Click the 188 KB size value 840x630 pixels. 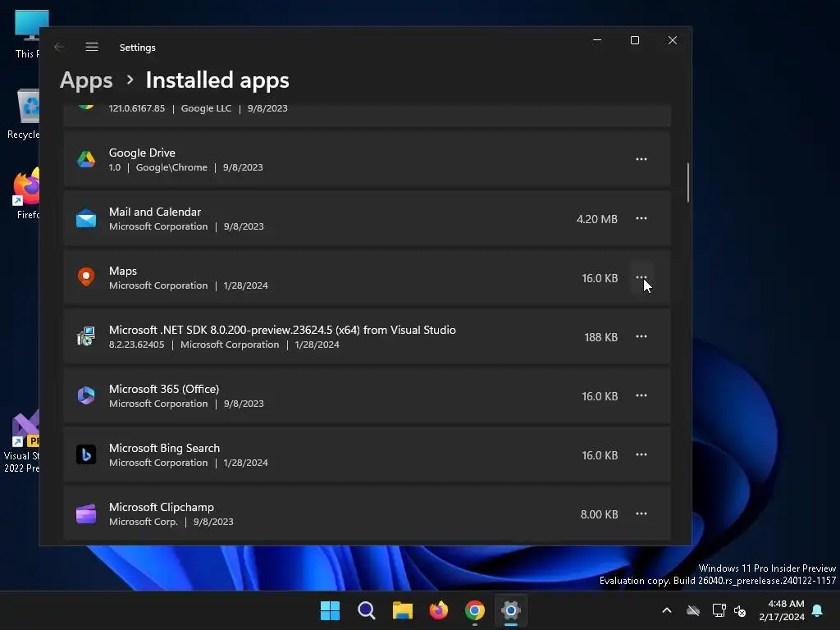coord(600,337)
